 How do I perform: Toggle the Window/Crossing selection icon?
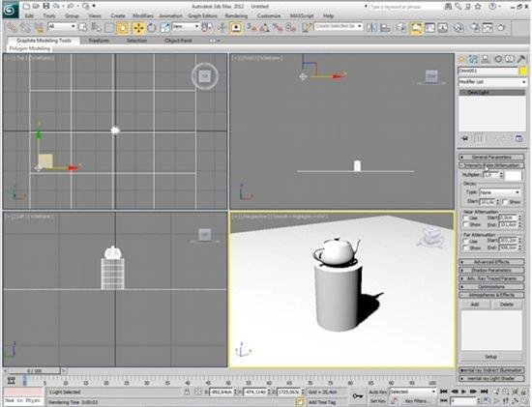tap(123, 27)
